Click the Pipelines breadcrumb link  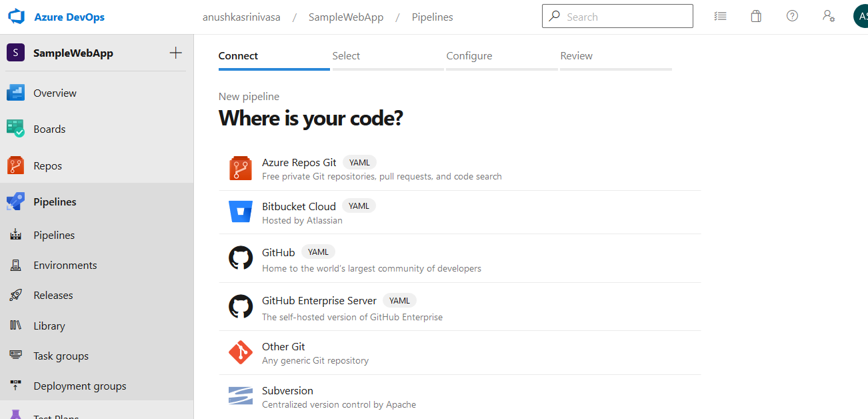coord(432,17)
